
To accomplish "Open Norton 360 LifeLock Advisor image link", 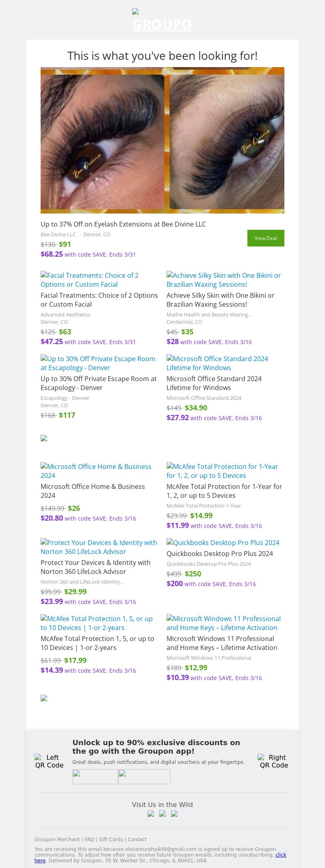I will pos(98,547).
